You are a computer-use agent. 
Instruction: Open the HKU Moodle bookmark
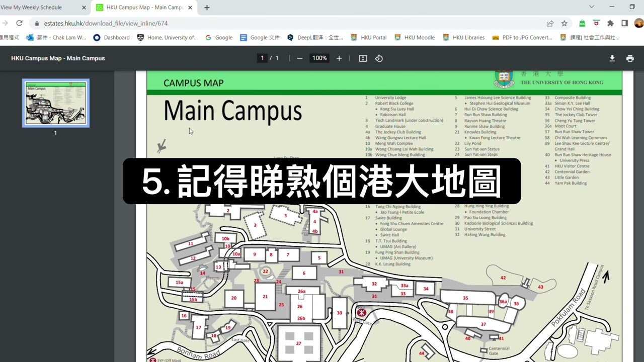(x=415, y=38)
